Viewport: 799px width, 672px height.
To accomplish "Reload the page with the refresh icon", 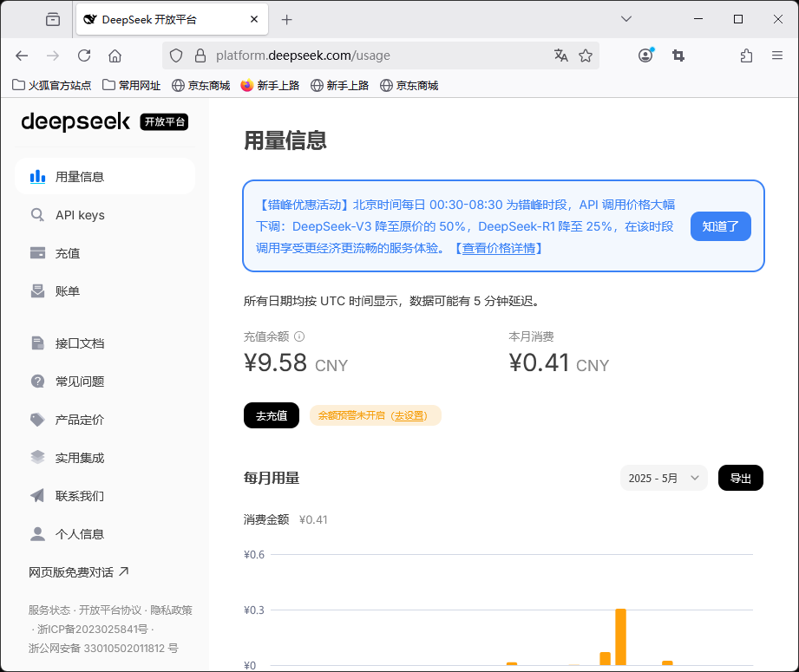I will coord(84,55).
